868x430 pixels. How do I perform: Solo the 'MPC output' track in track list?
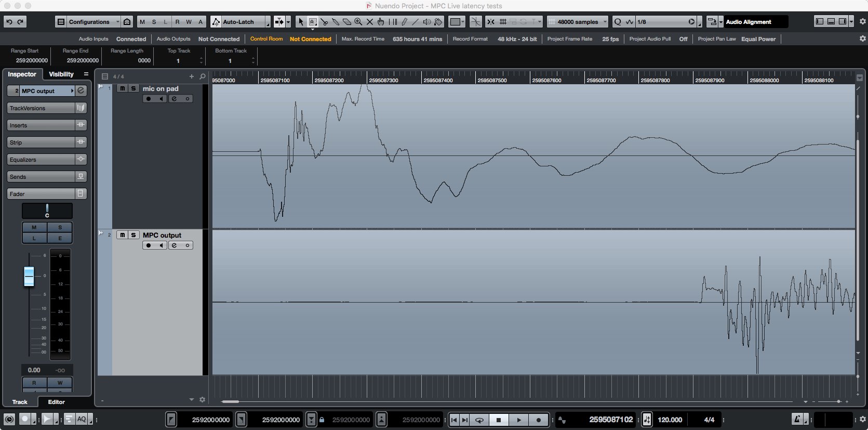[133, 235]
